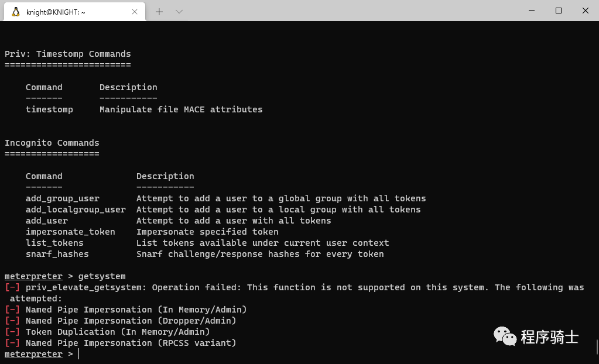599x364 pixels.
Task: Click the WeChat logo watermark
Action: 505,336
